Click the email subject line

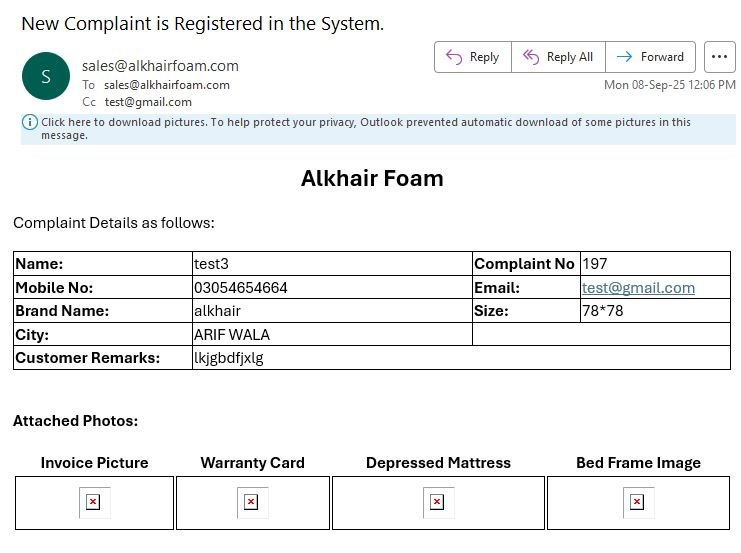tap(202, 23)
